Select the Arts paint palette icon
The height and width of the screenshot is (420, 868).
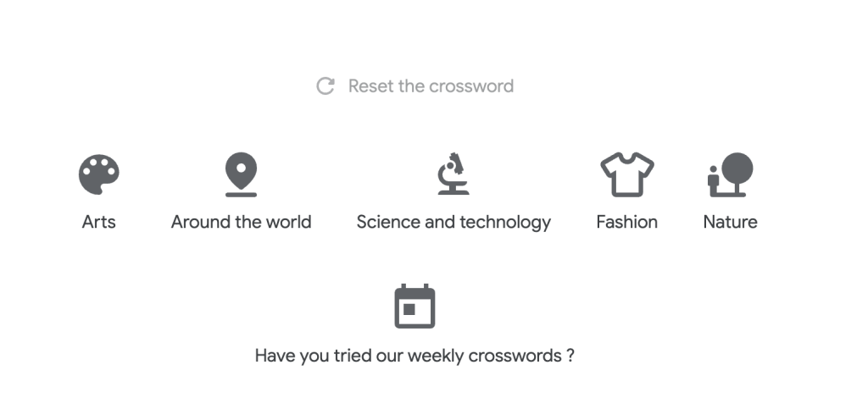coord(99,174)
